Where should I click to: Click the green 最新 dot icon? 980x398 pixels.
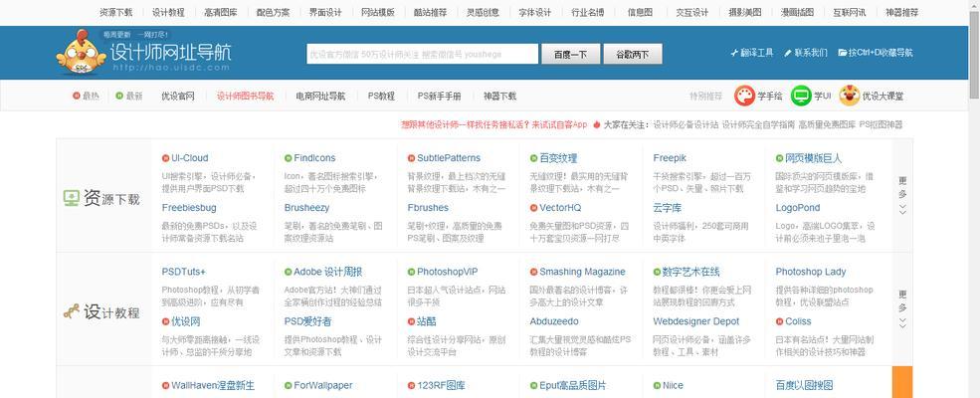click(119, 97)
